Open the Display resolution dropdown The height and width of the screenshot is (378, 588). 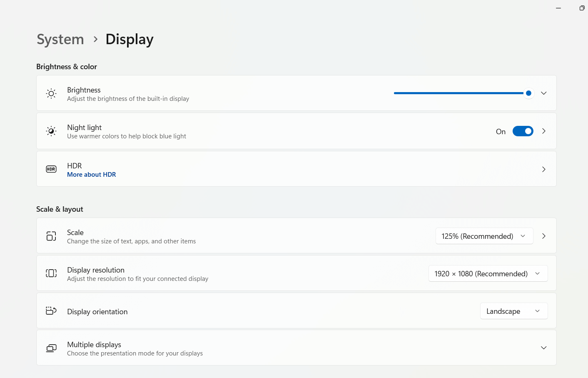(x=488, y=274)
